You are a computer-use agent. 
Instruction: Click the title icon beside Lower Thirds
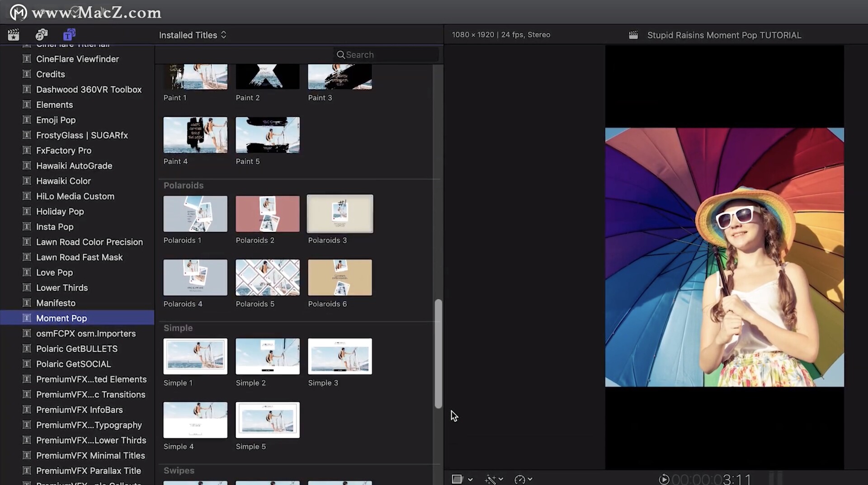tap(27, 287)
